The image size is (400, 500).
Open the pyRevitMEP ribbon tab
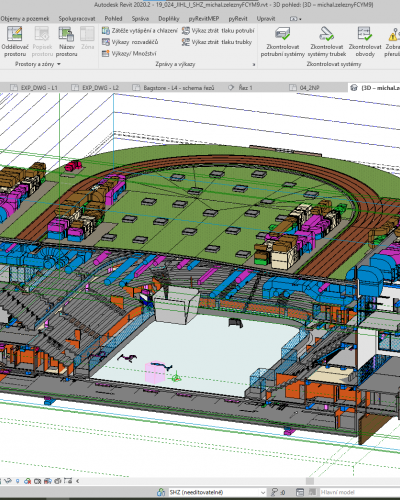204,19
